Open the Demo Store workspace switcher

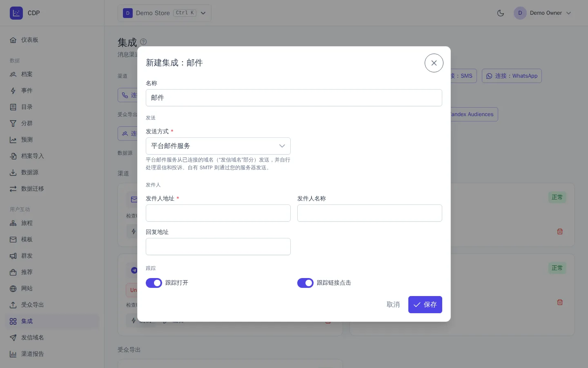click(x=165, y=13)
